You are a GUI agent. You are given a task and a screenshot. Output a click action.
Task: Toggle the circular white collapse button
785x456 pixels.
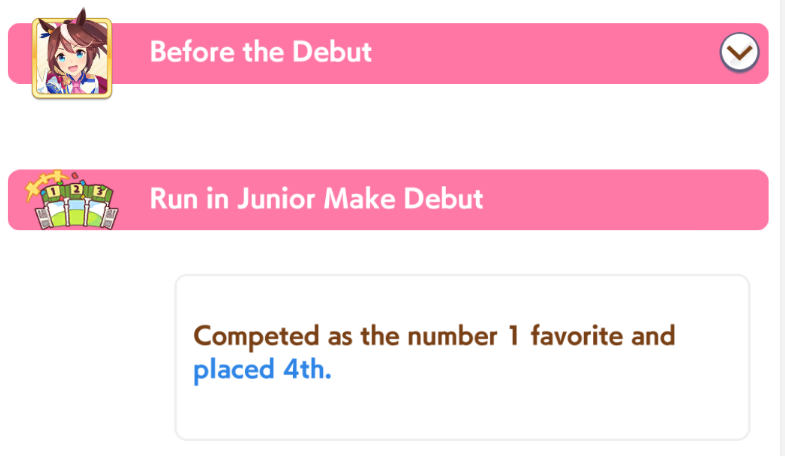click(739, 52)
